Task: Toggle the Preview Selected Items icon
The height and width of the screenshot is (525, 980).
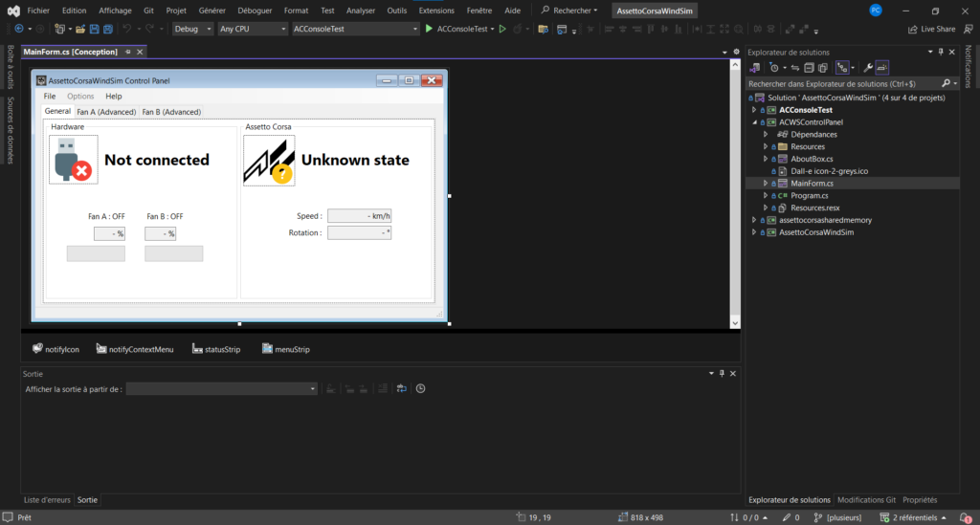Action: (x=881, y=68)
